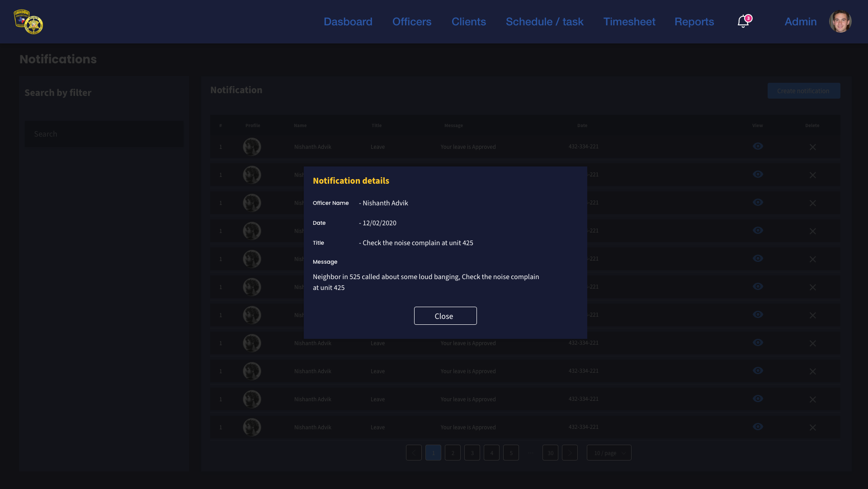This screenshot has height=489, width=868.
Task: Click the Admin profile avatar
Action: pyautogui.click(x=840, y=21)
